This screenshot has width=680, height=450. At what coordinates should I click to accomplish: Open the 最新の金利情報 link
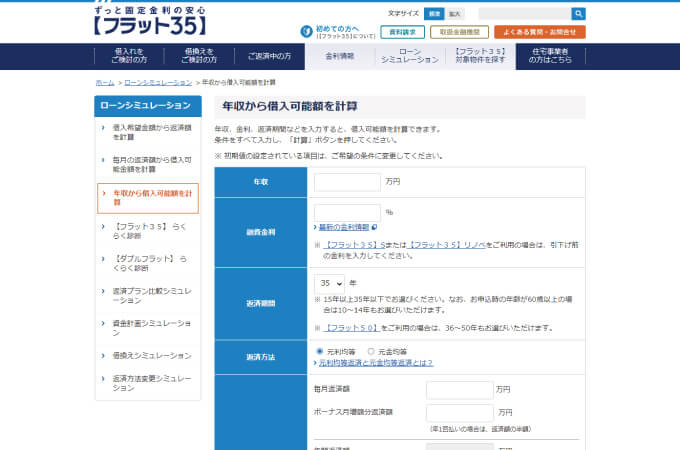pyautogui.click(x=344, y=227)
